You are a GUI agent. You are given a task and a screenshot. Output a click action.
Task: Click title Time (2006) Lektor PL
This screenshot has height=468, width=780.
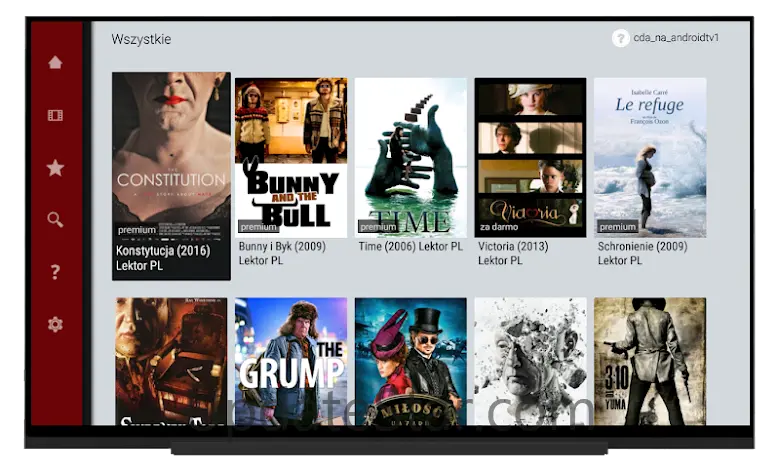[410, 246]
